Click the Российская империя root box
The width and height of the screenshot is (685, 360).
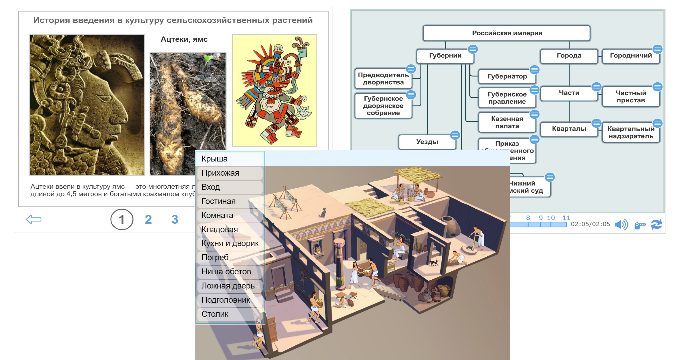507,33
